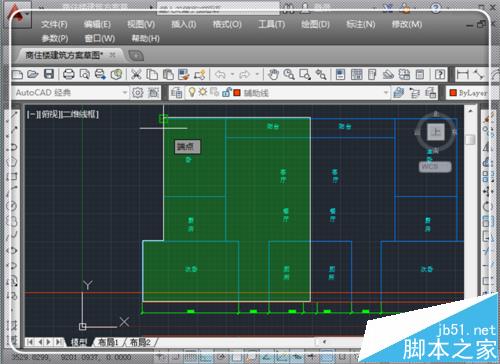The height and width of the screenshot is (364, 500).
Task: Open the 格式(O) menu
Action: point(227,24)
